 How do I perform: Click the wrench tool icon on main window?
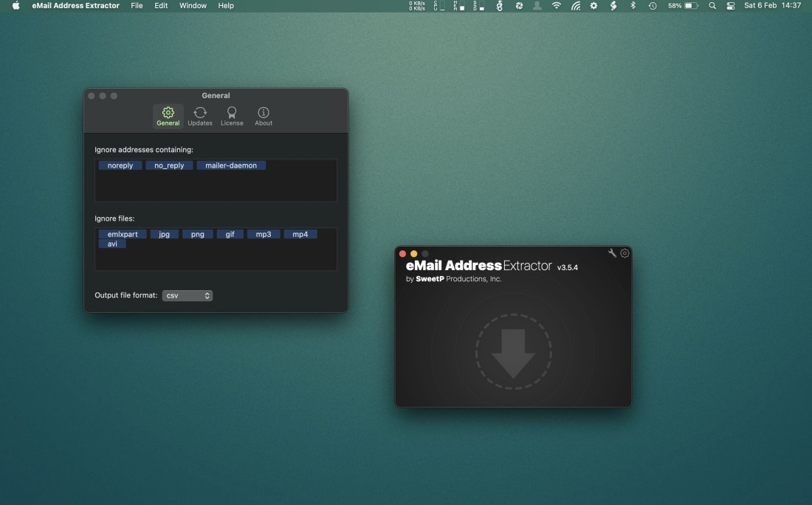click(612, 252)
